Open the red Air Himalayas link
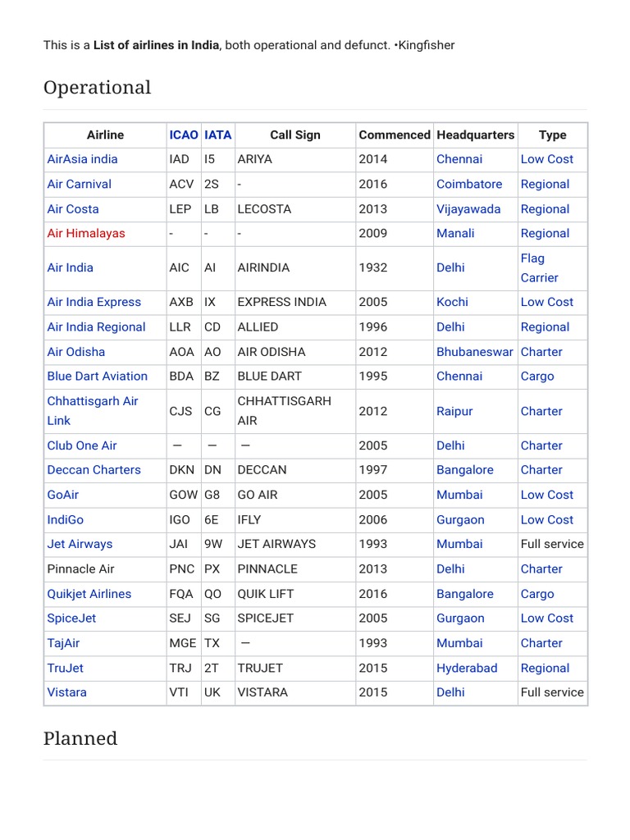 (86, 233)
